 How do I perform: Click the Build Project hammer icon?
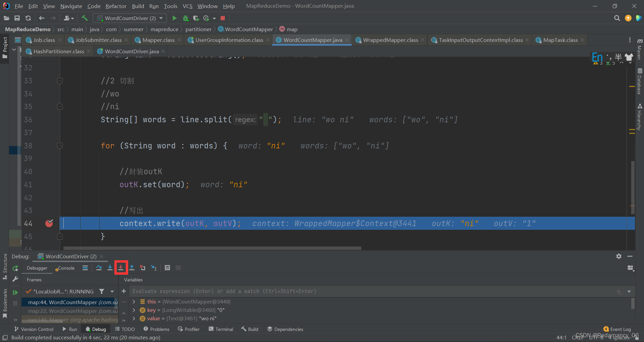pos(85,18)
